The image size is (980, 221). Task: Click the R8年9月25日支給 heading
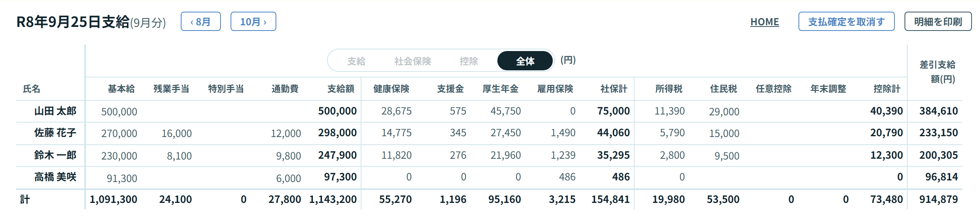(73, 22)
